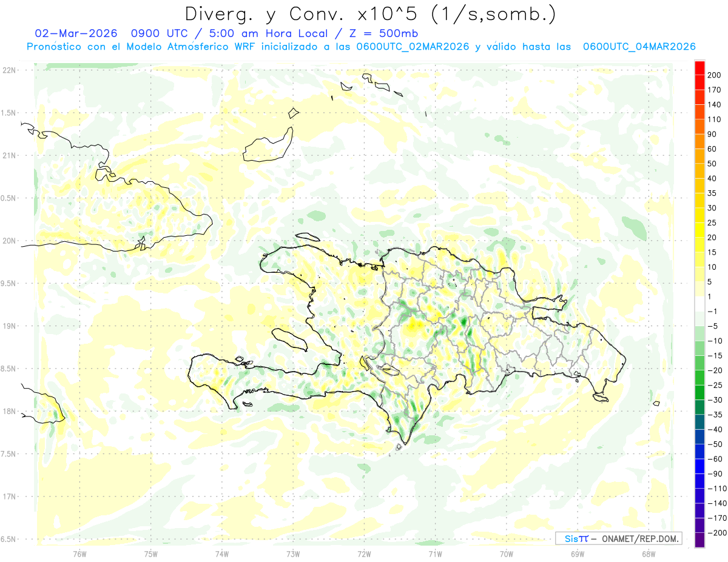The width and height of the screenshot is (728, 562).
Task: Click the green swatch between -20 and -25
Action: point(699,378)
